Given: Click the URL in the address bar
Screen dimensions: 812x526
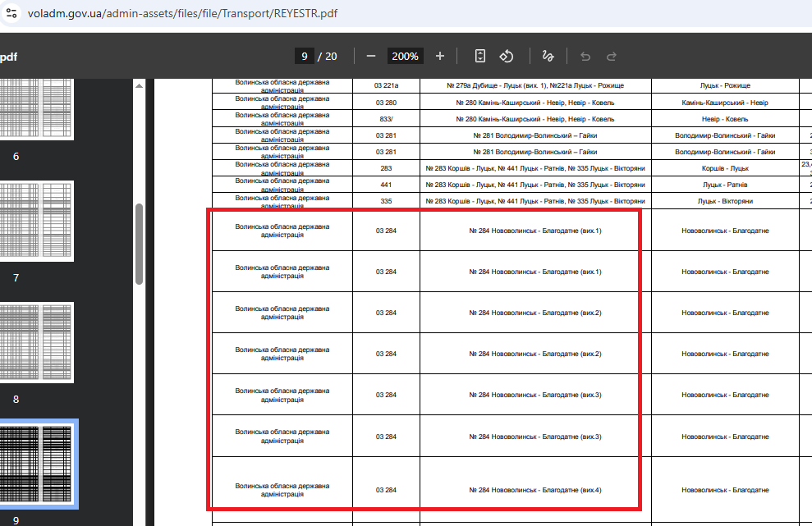Looking at the screenshot, I should click(182, 14).
